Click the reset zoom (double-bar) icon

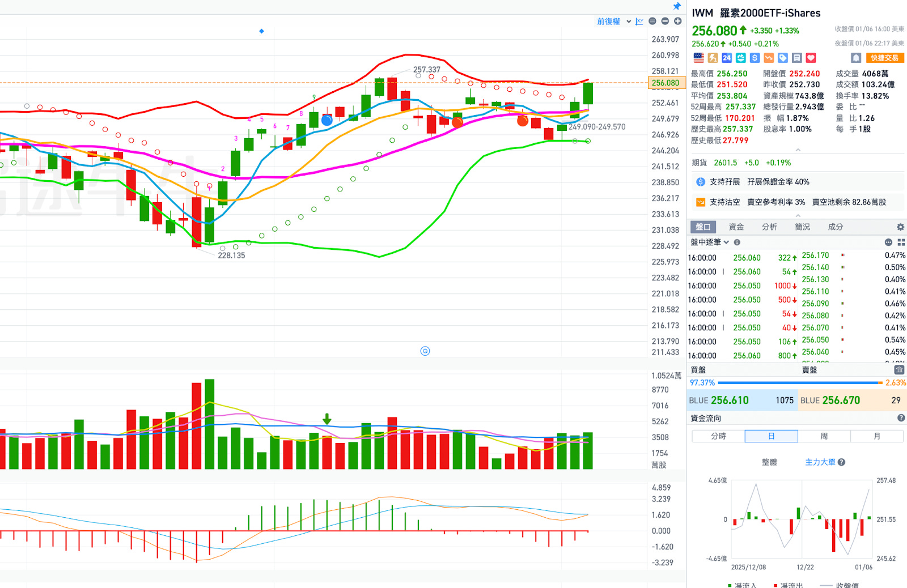point(652,21)
